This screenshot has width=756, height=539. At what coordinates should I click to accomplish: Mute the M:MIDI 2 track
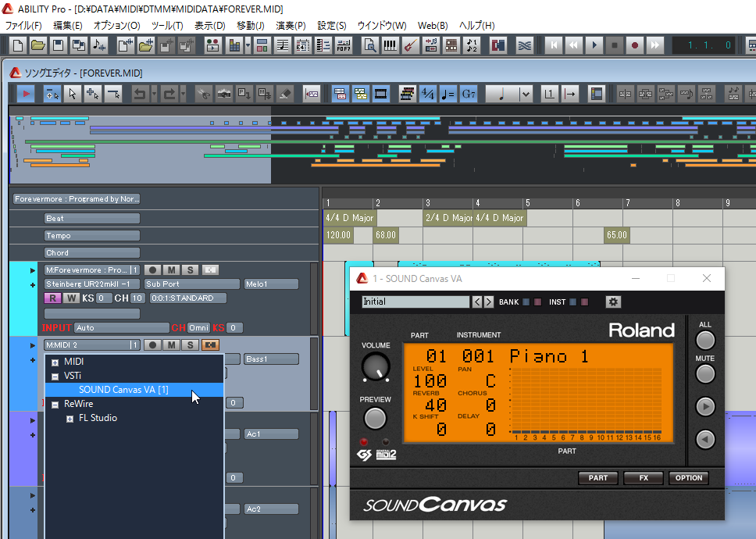(x=171, y=345)
